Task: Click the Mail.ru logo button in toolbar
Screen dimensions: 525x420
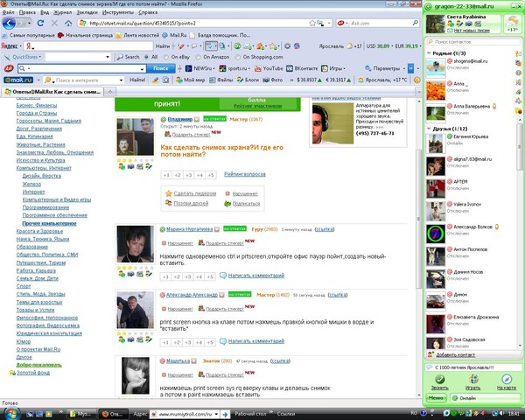Action: pos(18,80)
